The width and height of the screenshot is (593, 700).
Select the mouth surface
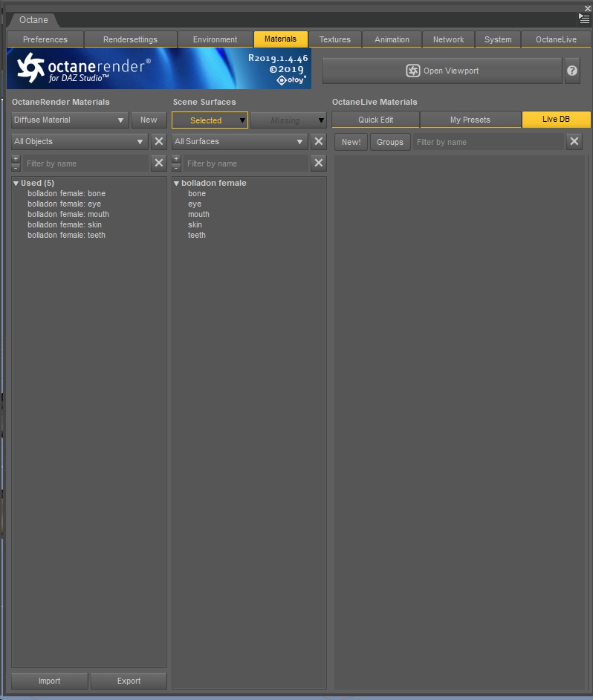[x=198, y=214]
